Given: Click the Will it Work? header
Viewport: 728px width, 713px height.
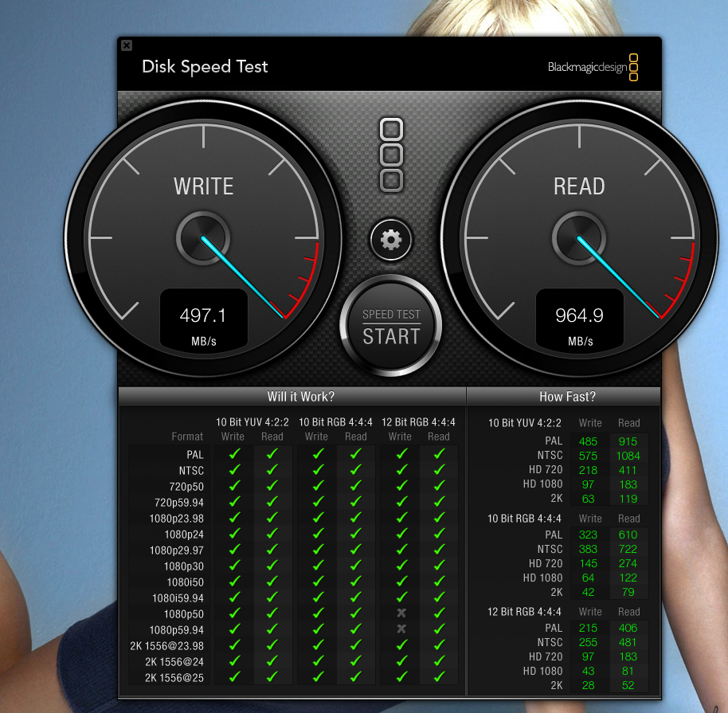Looking at the screenshot, I should tap(300, 397).
